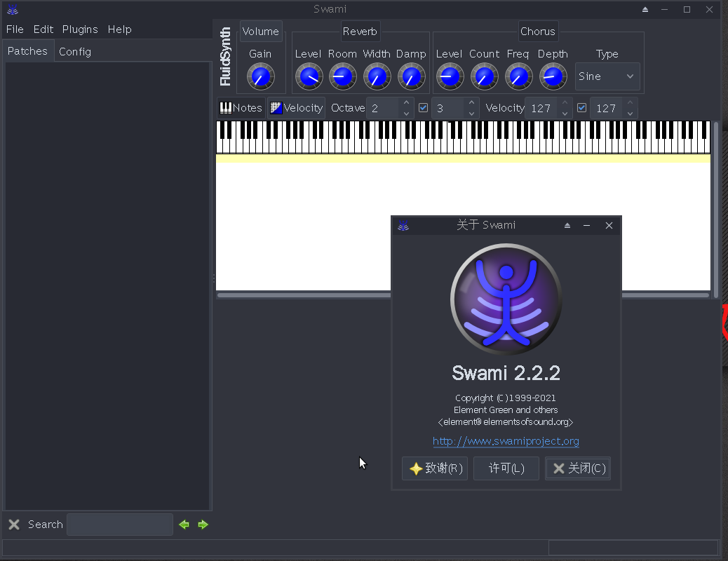The image size is (728, 561).
Task: Click the vertical FluidSynth panel label
Action: coord(225,56)
